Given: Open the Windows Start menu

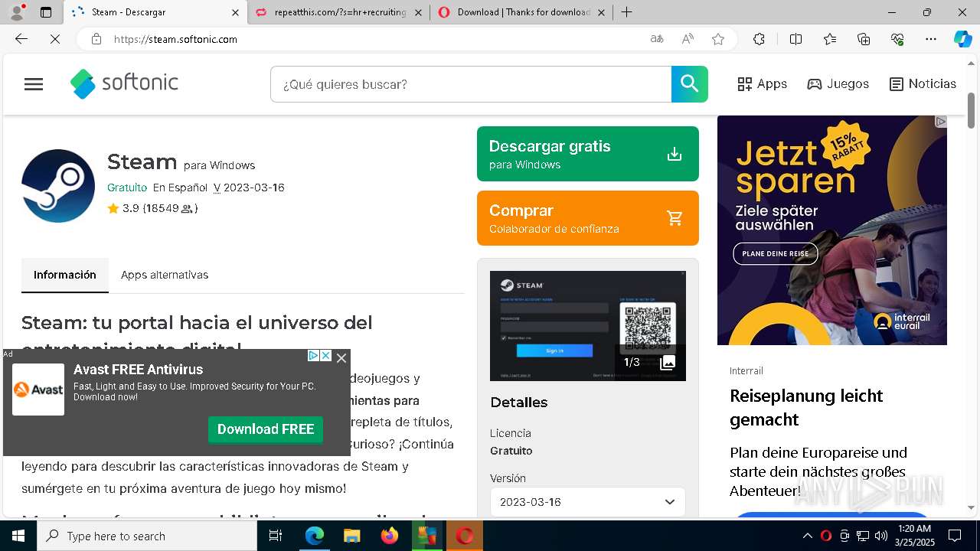Looking at the screenshot, I should 18,536.
